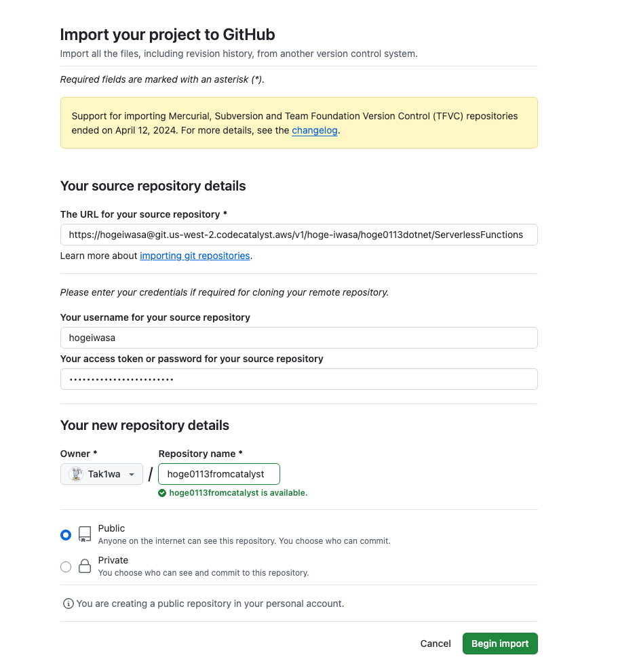Click the 'Private' option label text
Viewport: 637px width, 672px height.
click(113, 560)
